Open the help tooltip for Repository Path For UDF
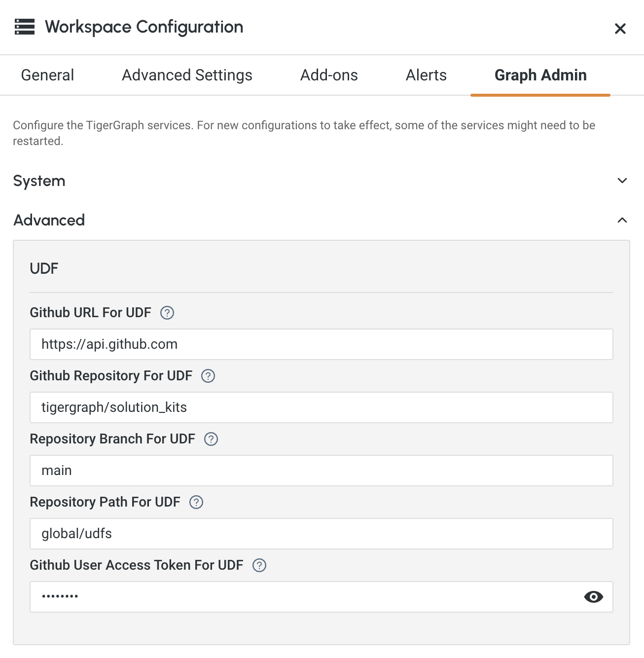Image resolution: width=644 pixels, height=658 pixels. click(196, 502)
